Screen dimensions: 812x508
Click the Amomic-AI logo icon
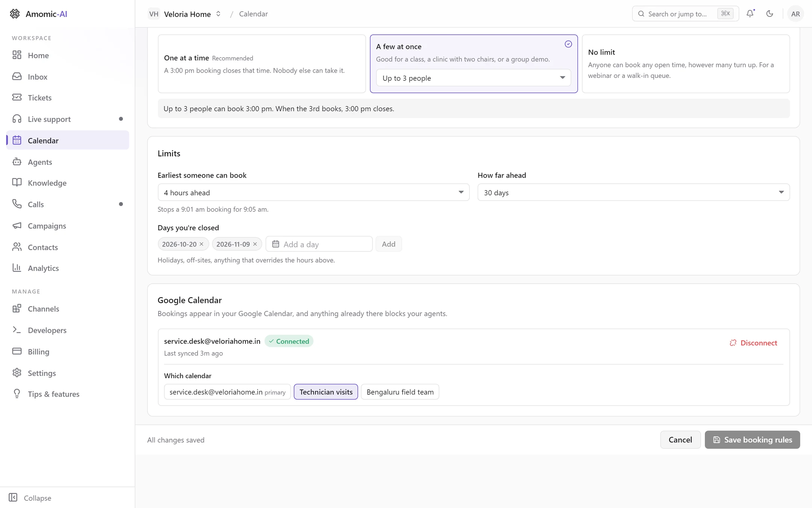[15, 14]
